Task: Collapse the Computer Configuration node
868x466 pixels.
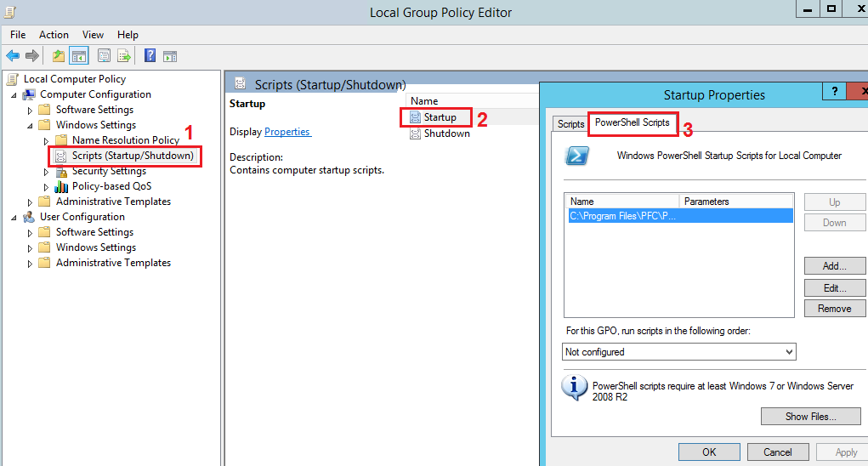Action: click(x=14, y=94)
